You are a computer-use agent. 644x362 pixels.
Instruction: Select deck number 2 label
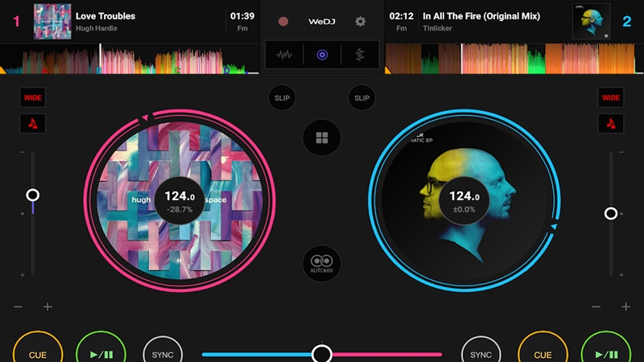click(x=627, y=22)
